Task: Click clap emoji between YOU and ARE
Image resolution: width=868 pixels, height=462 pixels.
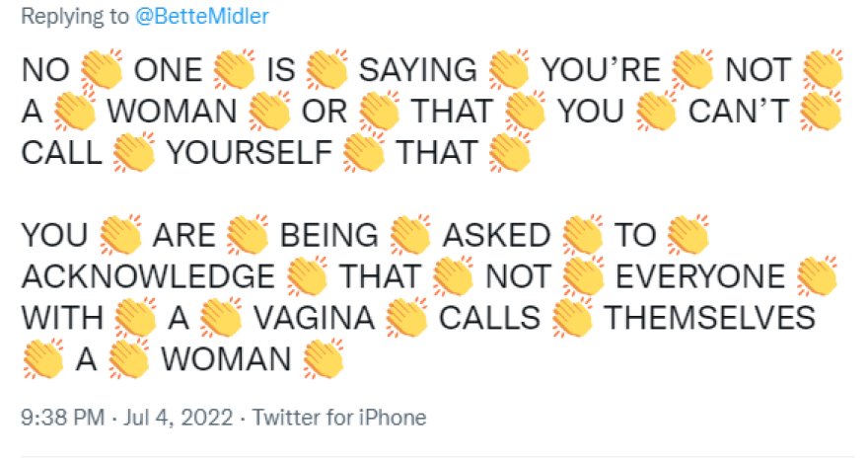Action: [x=121, y=235]
